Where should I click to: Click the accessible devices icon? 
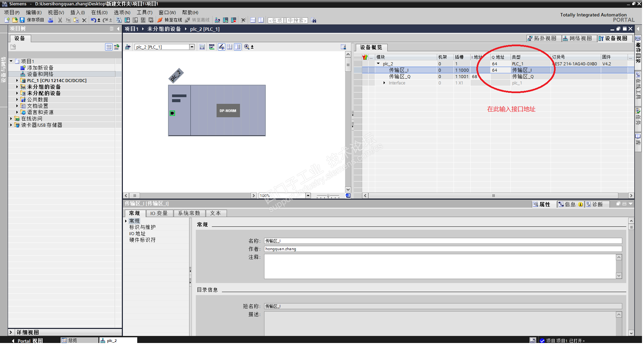pos(217,20)
